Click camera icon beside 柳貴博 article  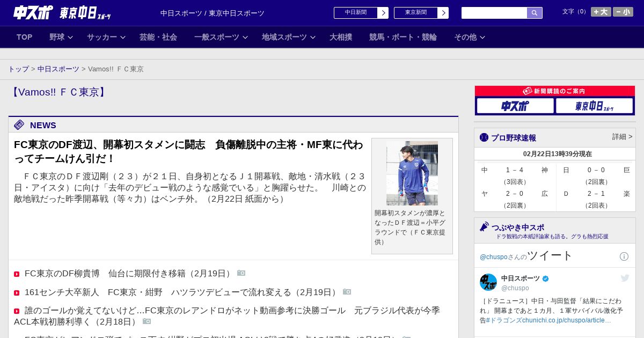[x=241, y=273]
